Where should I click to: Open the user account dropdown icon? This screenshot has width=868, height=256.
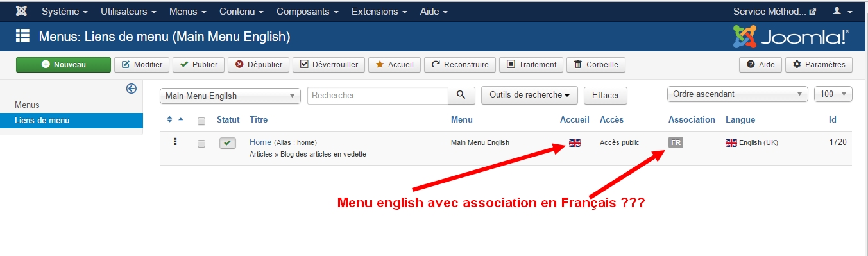(x=842, y=12)
